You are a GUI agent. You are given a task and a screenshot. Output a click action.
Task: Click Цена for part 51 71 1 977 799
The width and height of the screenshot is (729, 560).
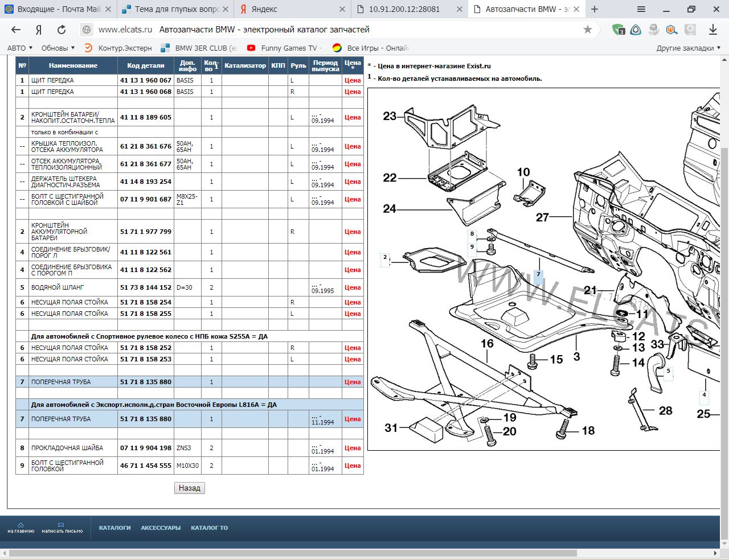(x=353, y=232)
